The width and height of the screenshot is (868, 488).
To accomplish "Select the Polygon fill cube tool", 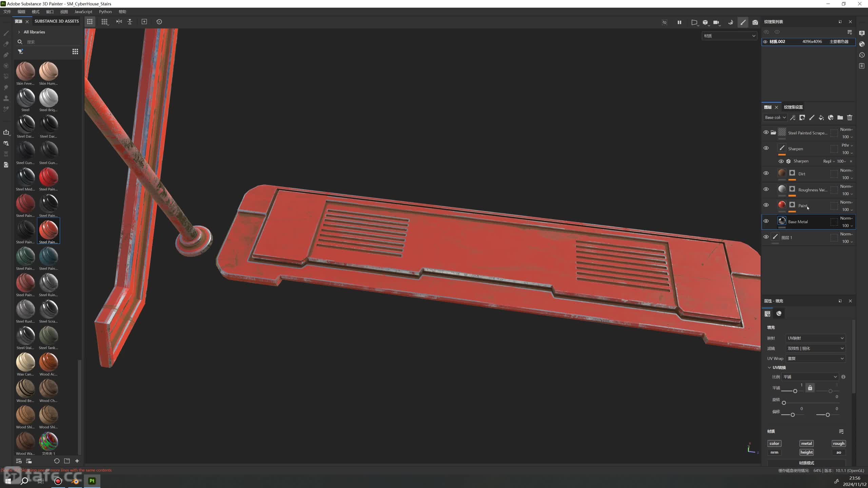I will [6, 66].
